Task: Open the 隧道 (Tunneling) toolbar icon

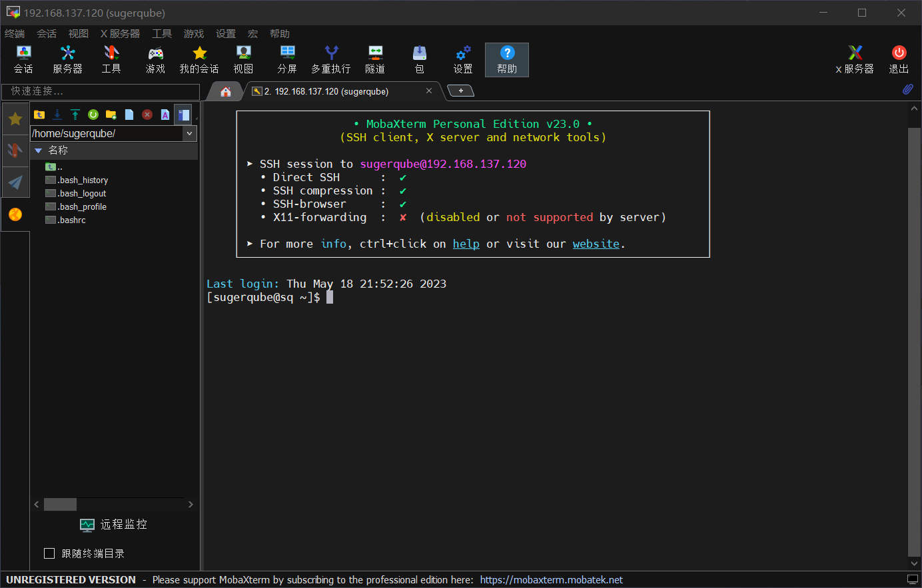Action: (x=375, y=60)
